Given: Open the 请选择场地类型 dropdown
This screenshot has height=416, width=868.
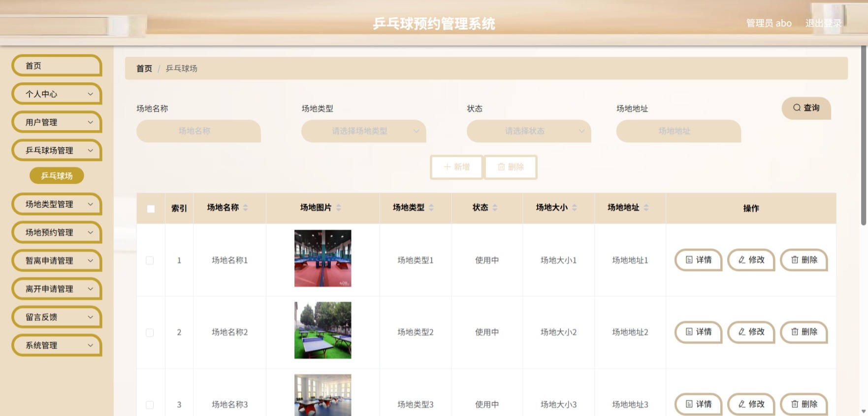Looking at the screenshot, I should pos(363,131).
